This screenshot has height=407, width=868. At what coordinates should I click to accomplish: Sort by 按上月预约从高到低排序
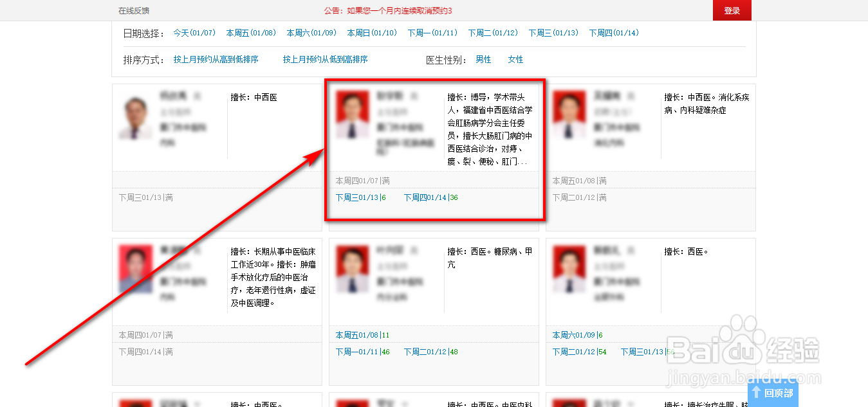216,59
